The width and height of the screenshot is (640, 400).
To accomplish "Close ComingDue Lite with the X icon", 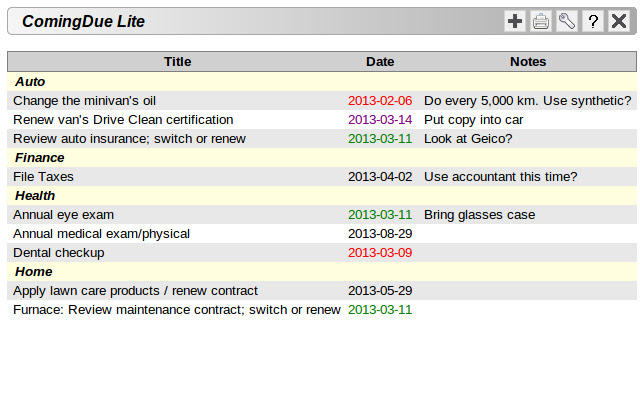I will point(619,21).
